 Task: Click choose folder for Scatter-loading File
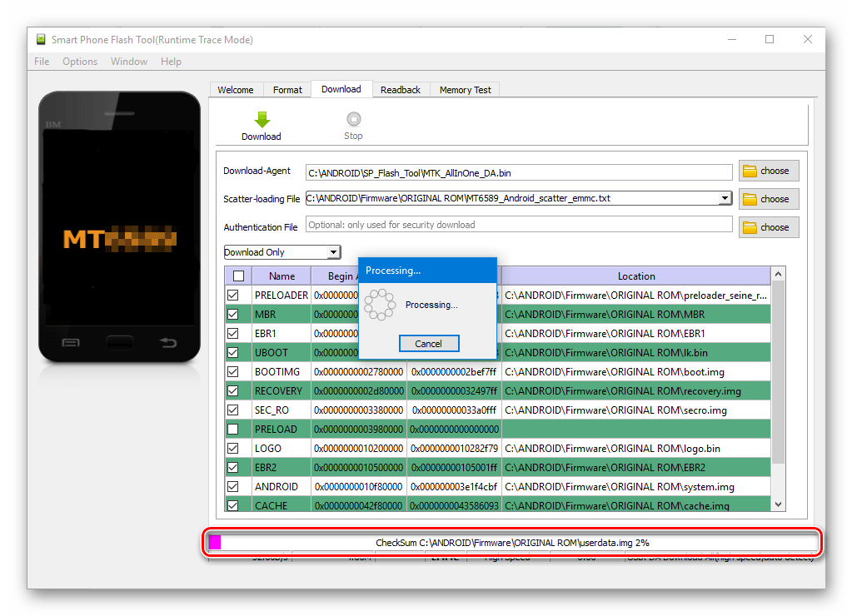point(768,199)
